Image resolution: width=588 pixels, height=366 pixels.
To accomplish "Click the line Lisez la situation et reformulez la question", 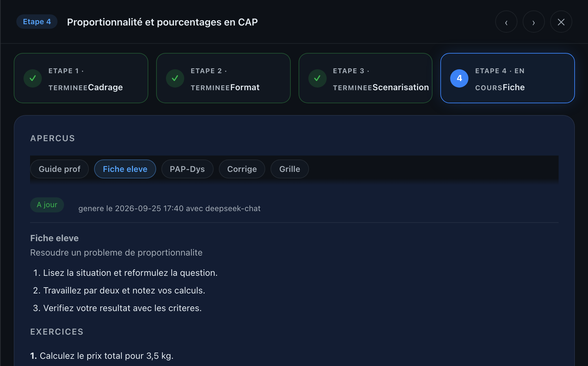I will click(130, 273).
